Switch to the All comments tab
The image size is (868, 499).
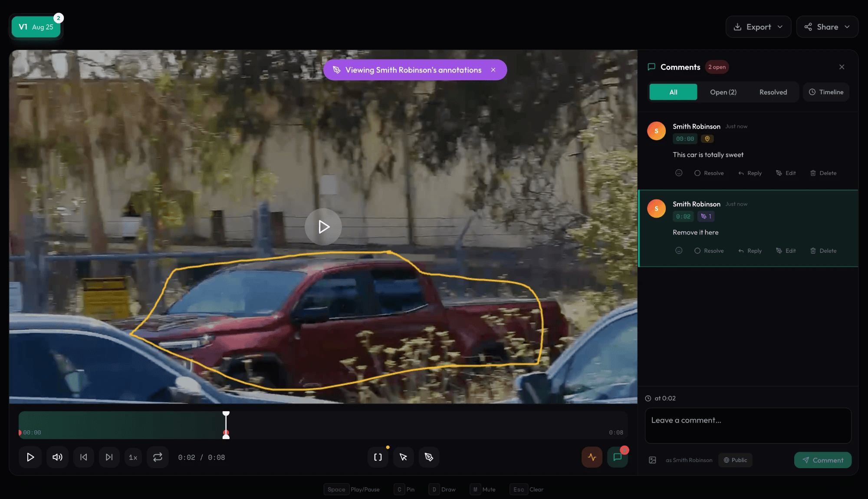pyautogui.click(x=673, y=92)
